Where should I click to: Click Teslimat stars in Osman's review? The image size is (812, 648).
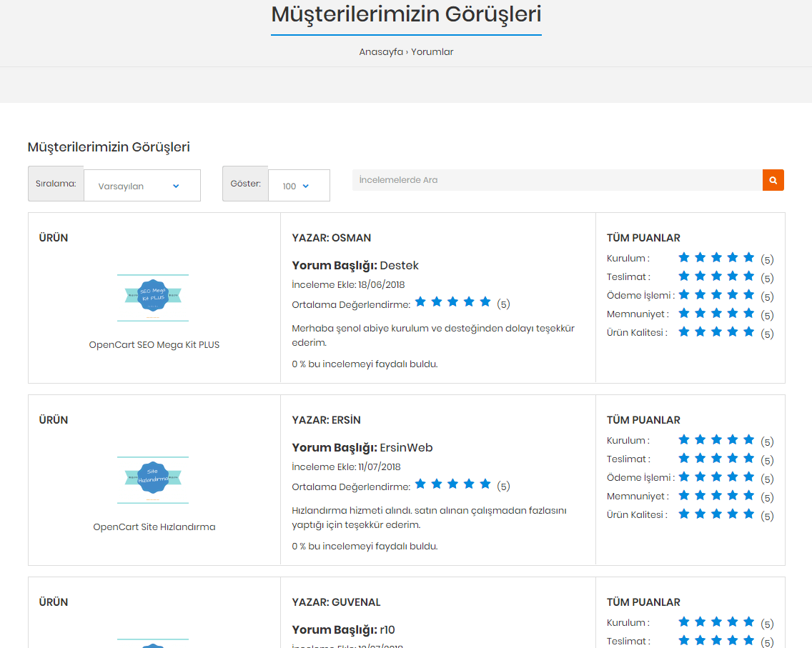pyautogui.click(x=716, y=276)
